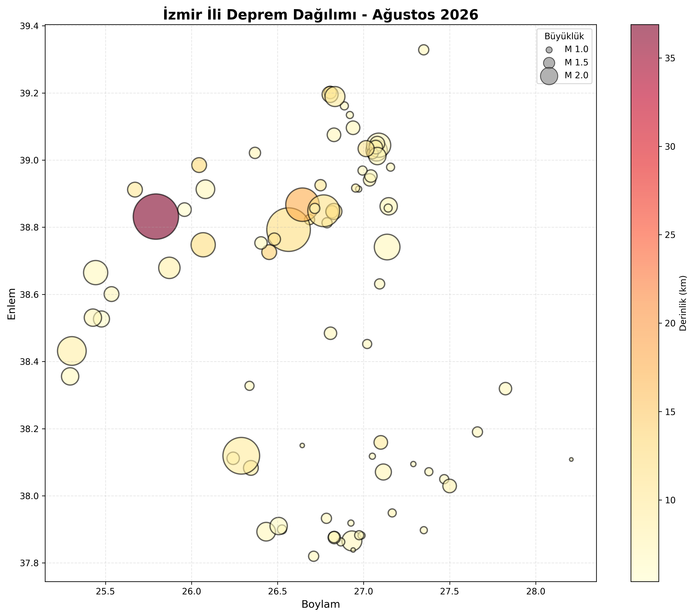The image size is (694, 616).
Task: Click the colorbar tick label 15
Action: pos(670,412)
